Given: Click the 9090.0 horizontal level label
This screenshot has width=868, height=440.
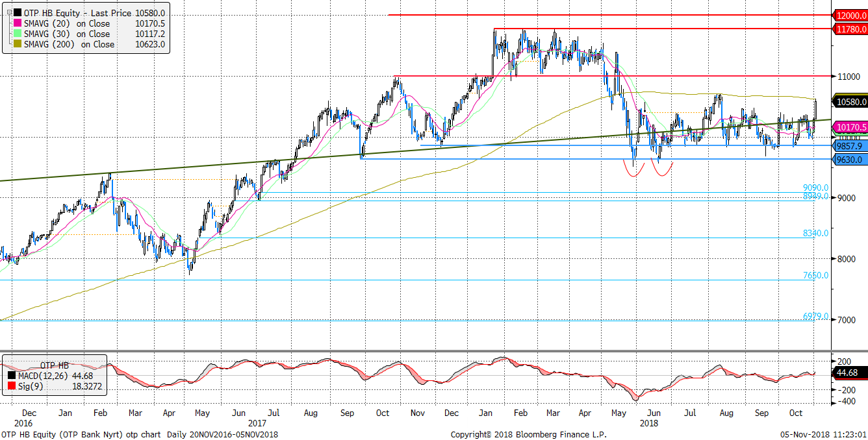Looking at the screenshot, I should tap(815, 188).
